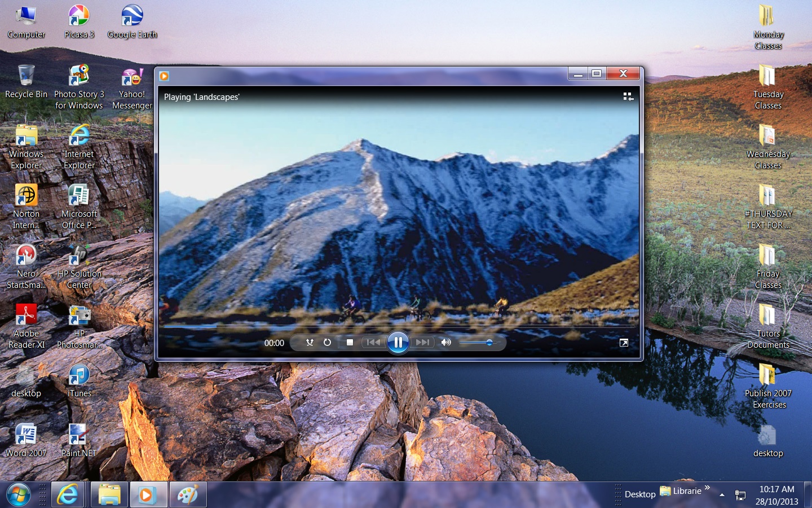Mute the player volume speaker

[446, 343]
